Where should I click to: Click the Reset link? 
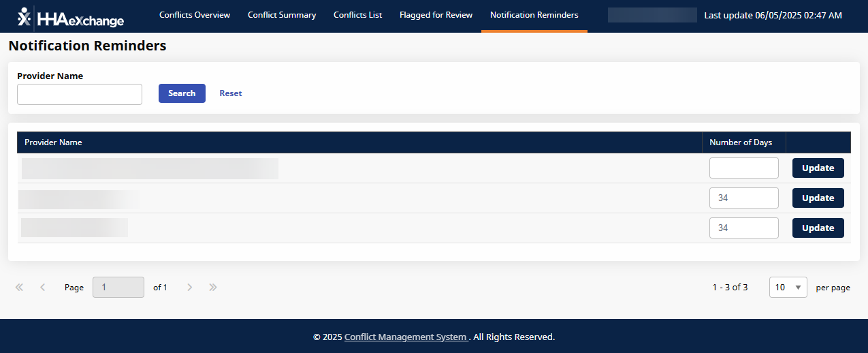230,93
